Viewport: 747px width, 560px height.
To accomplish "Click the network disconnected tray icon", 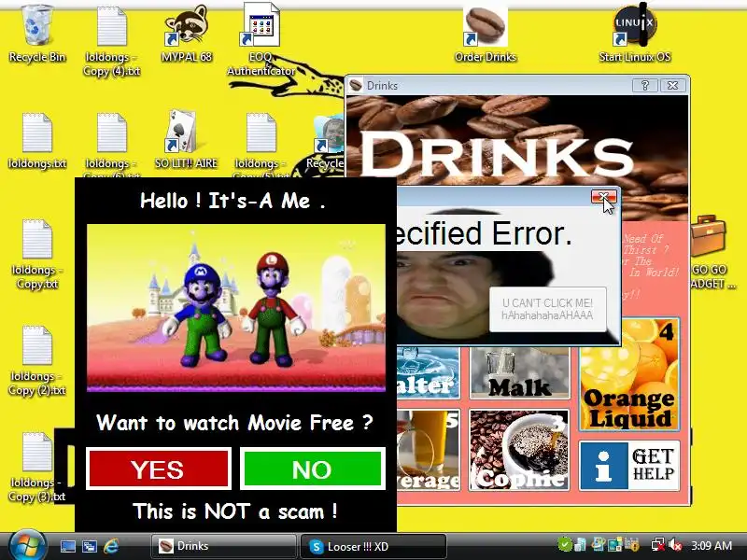I will (x=658, y=545).
